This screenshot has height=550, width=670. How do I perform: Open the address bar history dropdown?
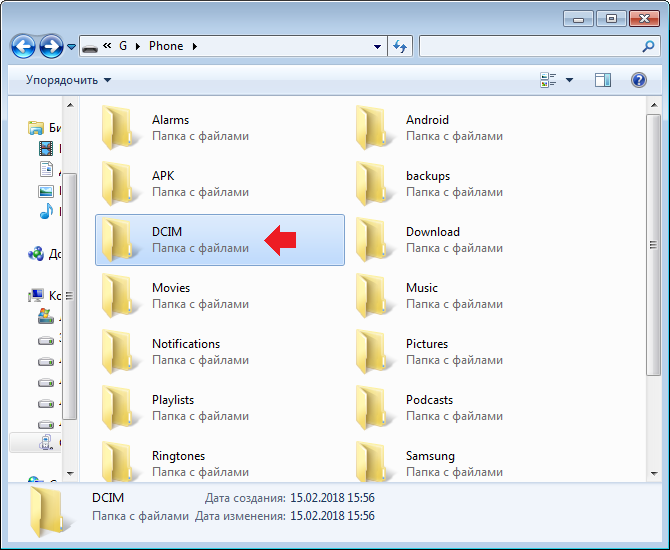[377, 47]
